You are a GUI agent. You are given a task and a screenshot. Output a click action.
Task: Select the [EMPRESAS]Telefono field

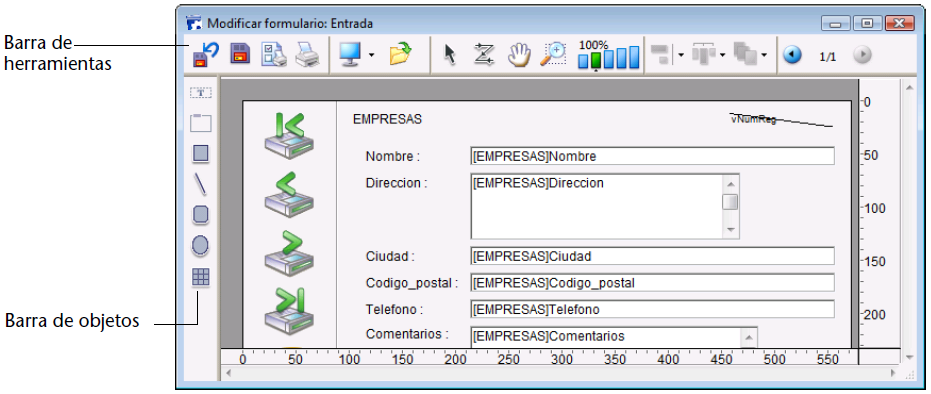point(652,309)
